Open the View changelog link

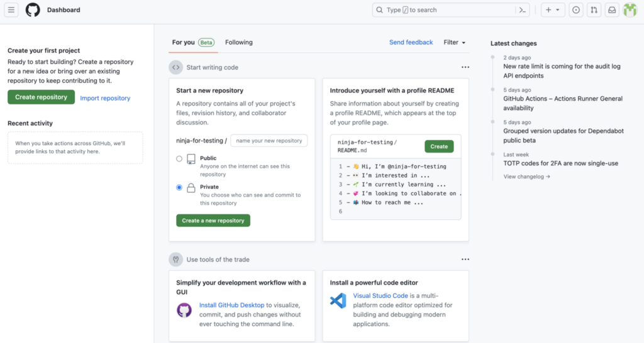pyautogui.click(x=526, y=177)
